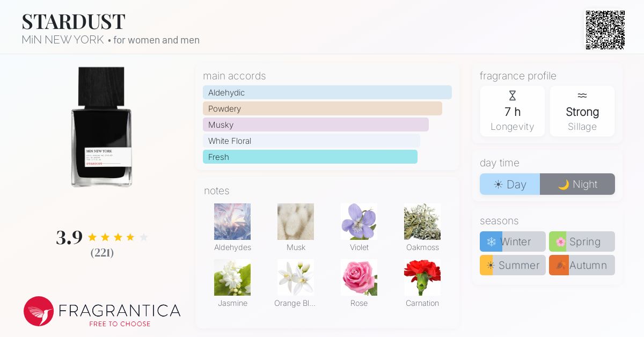Select the Night time option
644x337 pixels.
pos(577,184)
